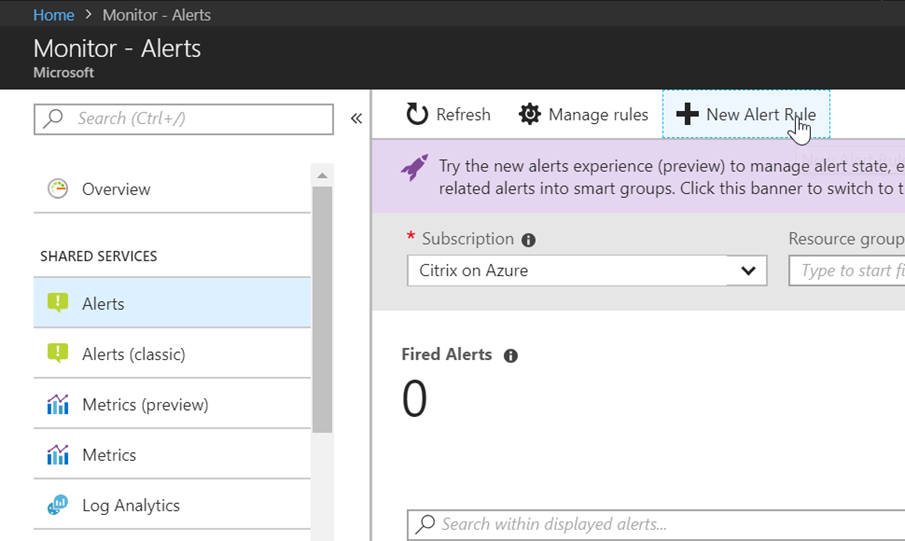Click the Log Analytics icon
905x541 pixels.
(58, 505)
